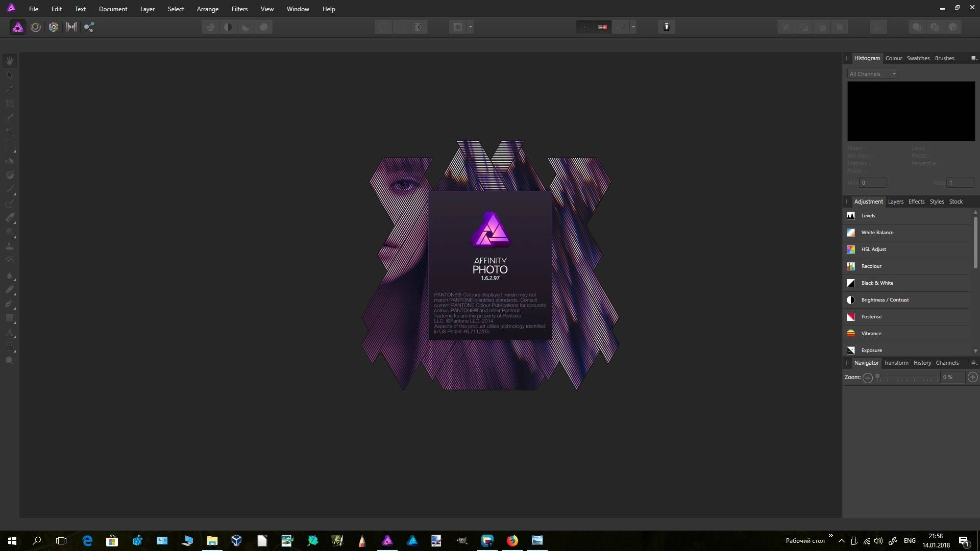The height and width of the screenshot is (551, 980).
Task: Open the Navigator panel options menu
Action: [973, 363]
